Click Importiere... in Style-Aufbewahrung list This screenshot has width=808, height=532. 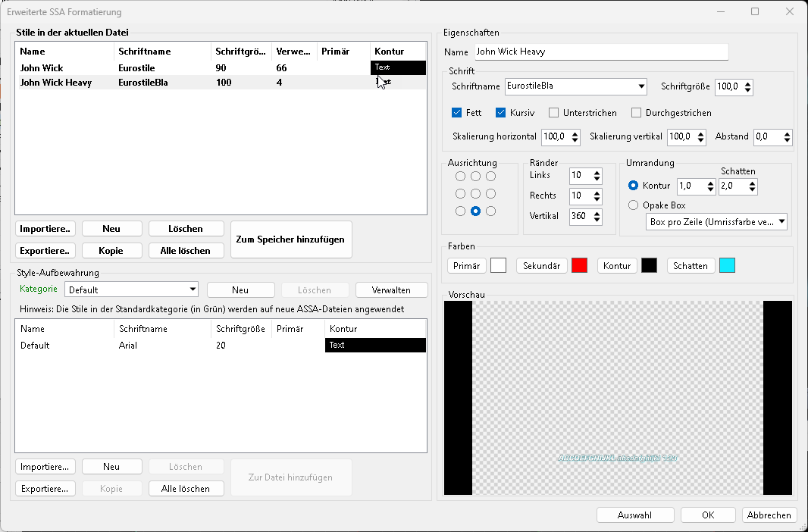[45, 467]
